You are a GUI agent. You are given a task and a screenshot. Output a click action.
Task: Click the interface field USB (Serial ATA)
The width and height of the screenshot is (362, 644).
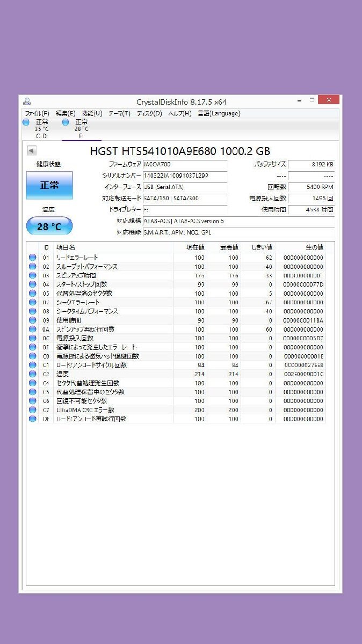185,187
